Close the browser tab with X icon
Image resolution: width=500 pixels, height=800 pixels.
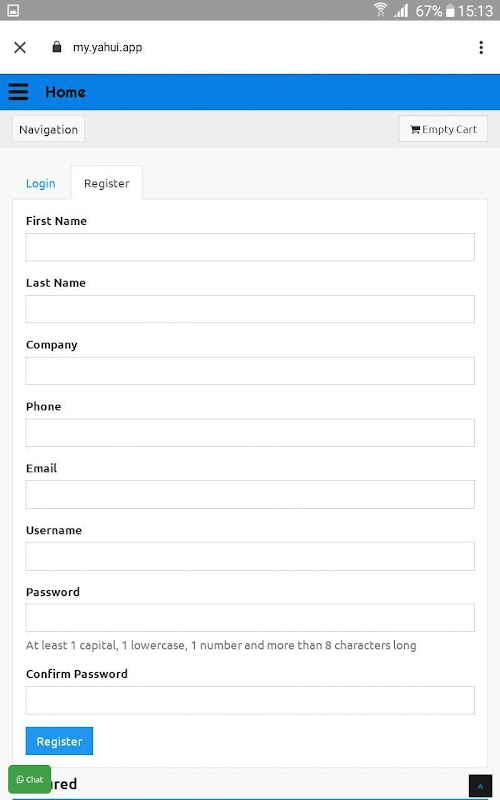tap(20, 47)
